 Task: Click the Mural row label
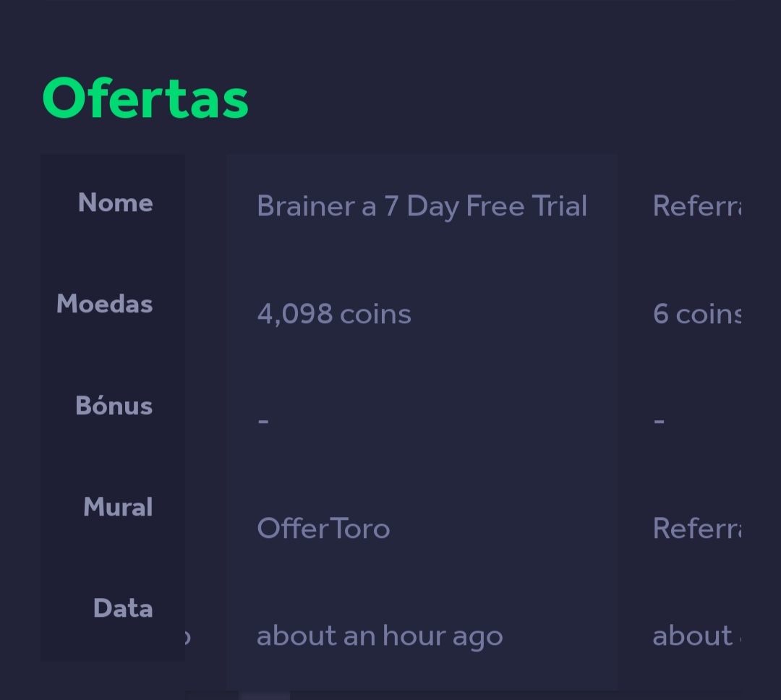[x=118, y=507]
